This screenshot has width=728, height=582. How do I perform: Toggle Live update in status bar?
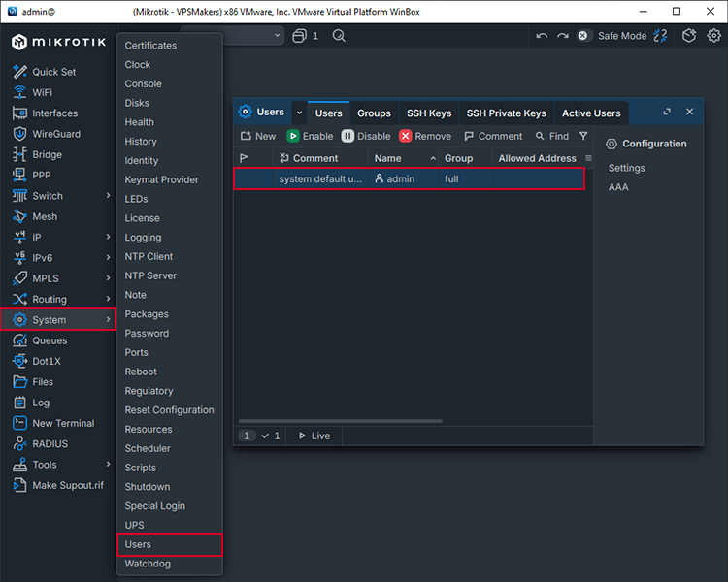click(x=314, y=436)
